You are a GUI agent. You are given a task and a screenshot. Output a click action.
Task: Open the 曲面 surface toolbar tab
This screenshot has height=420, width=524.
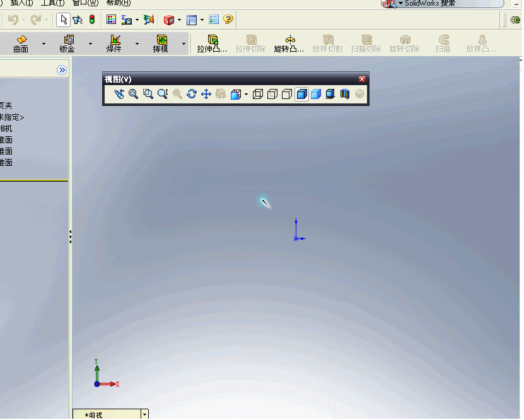point(21,44)
